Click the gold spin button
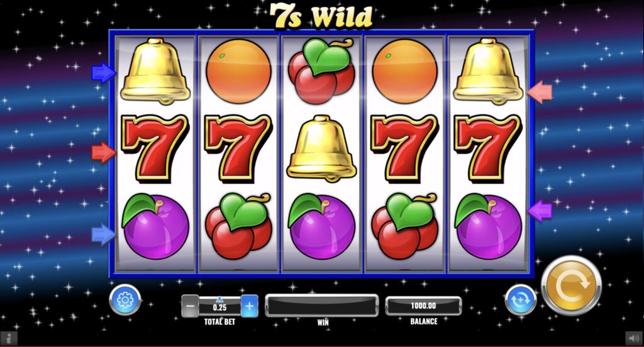This screenshot has height=347, width=644. click(571, 285)
